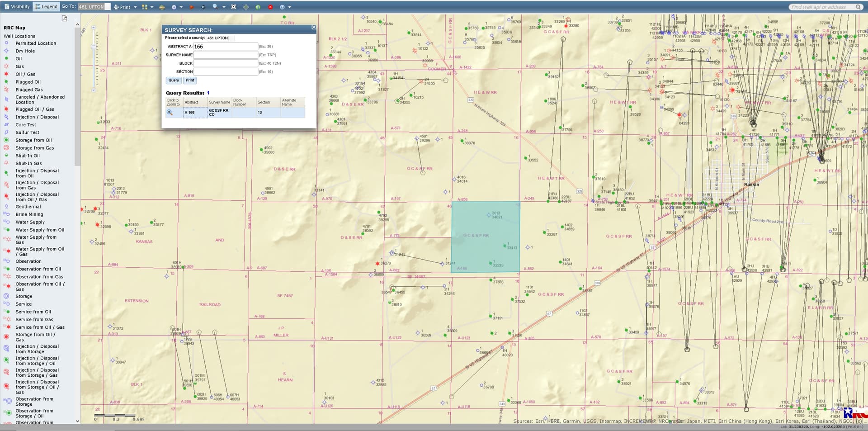Switch to the Legend tab
Screen dimensions: 868x431
(47, 7)
